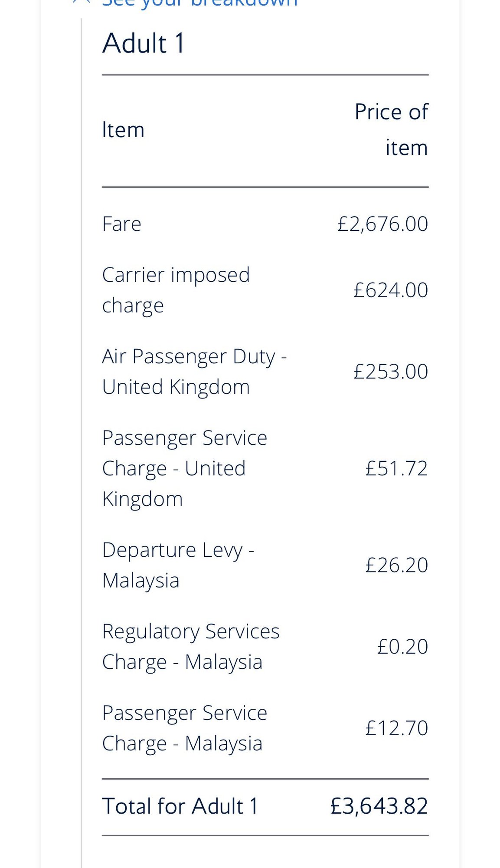500x868 pixels.
Task: Click the £253.00 duty amount
Action: point(390,372)
